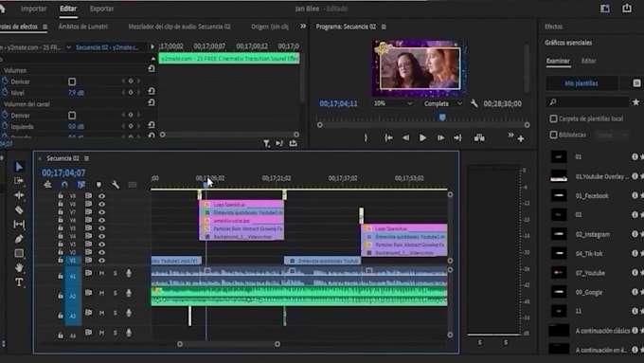Image resolution: width=644 pixels, height=363 pixels.
Task: Solo audio track A2 with S button
Action: tap(115, 293)
